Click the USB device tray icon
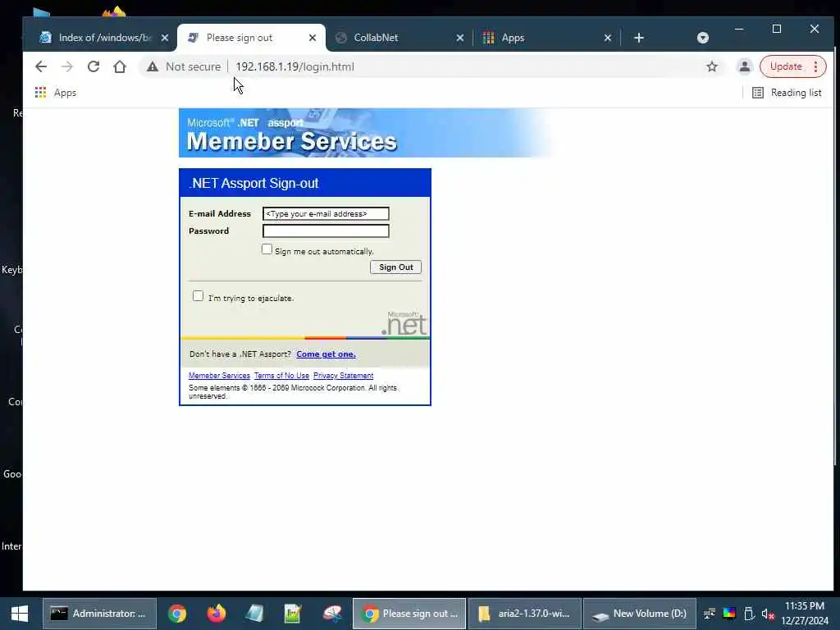 click(749, 614)
